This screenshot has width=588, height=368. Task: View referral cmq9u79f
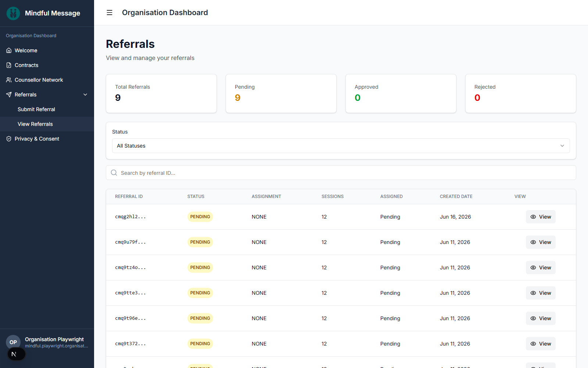[541, 242]
